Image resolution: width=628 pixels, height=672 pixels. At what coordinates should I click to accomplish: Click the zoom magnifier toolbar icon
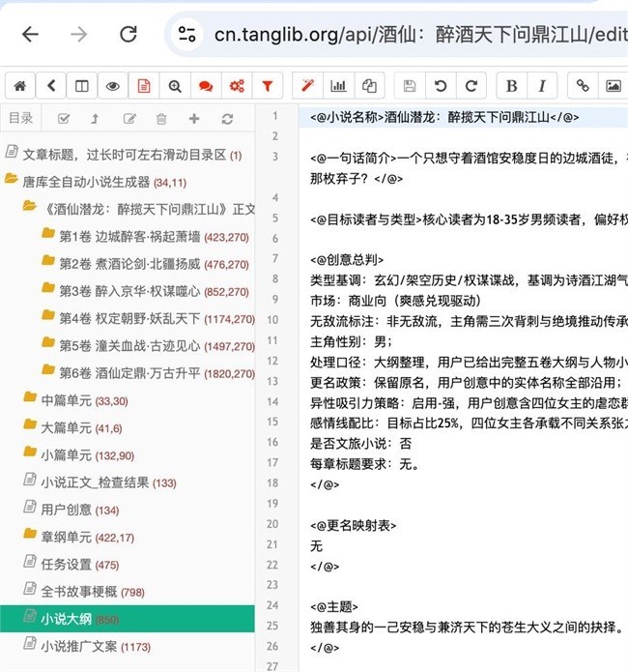click(x=175, y=86)
